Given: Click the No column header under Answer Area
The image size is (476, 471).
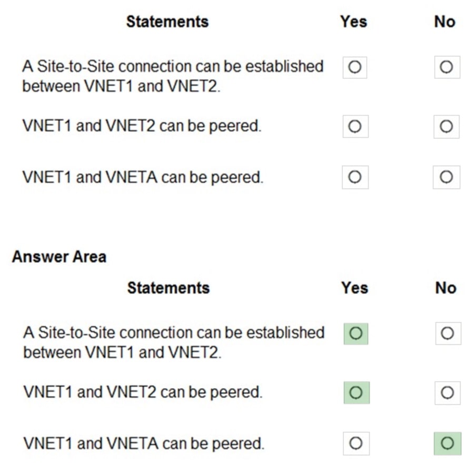Looking at the screenshot, I should pos(446,288).
